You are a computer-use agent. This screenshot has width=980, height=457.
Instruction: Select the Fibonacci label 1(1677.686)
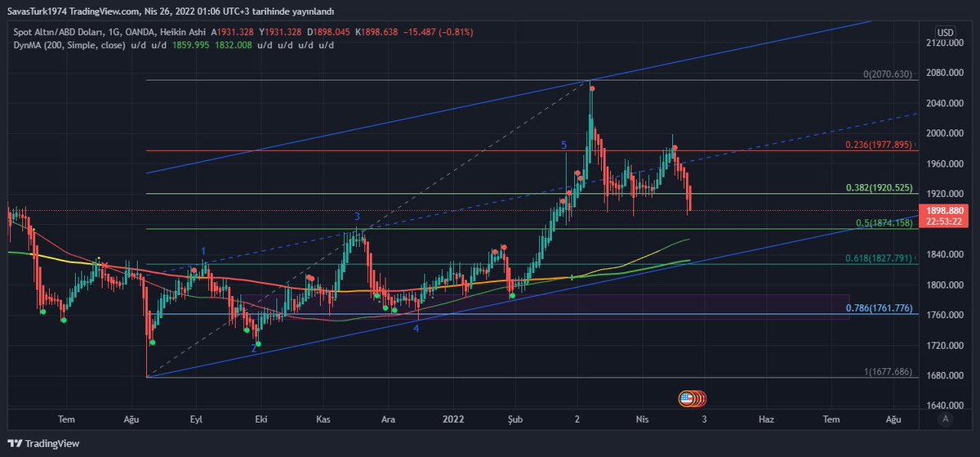pos(889,372)
